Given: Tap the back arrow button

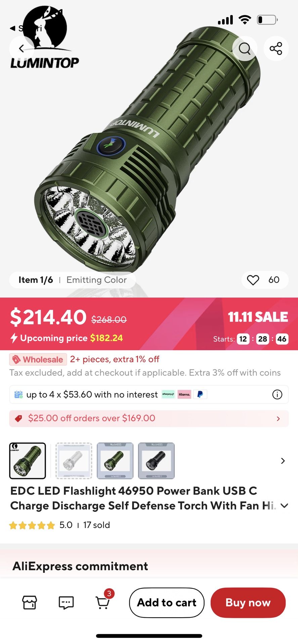Looking at the screenshot, I should 22,49.
